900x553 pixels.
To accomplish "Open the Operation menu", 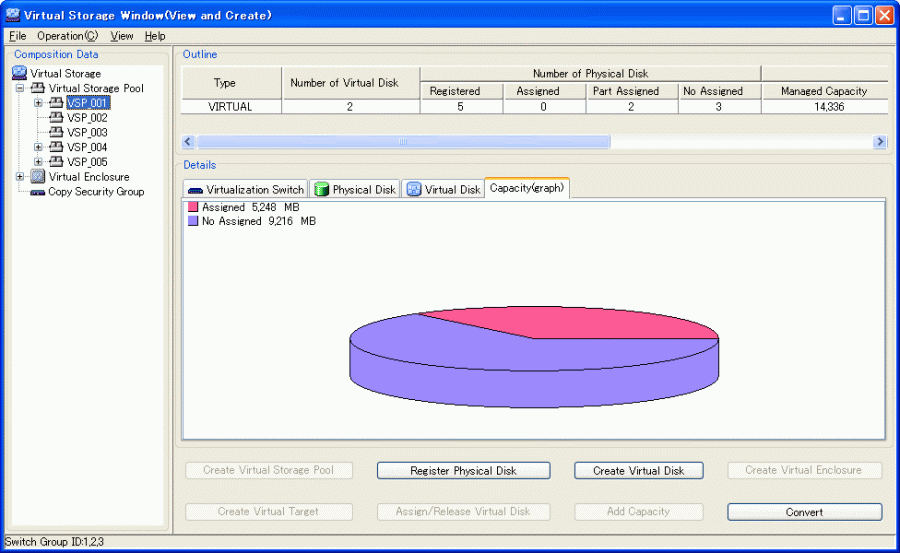I will tap(67, 36).
